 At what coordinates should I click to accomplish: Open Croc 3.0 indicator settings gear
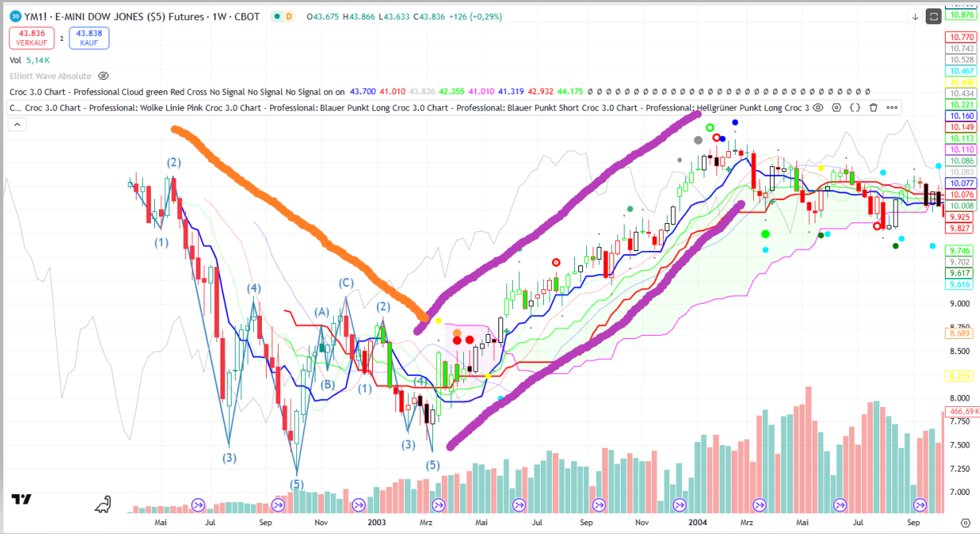(x=836, y=107)
